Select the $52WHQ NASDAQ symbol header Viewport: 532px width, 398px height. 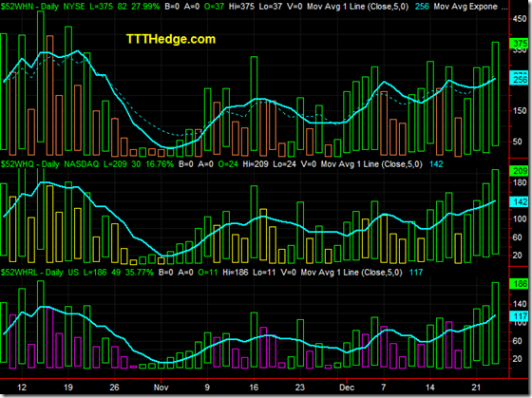click(17, 164)
